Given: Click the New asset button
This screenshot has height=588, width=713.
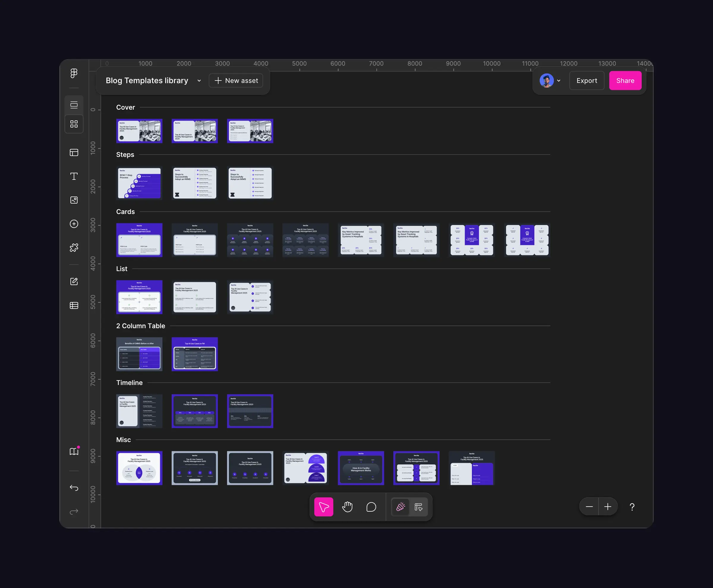Looking at the screenshot, I should (x=236, y=80).
